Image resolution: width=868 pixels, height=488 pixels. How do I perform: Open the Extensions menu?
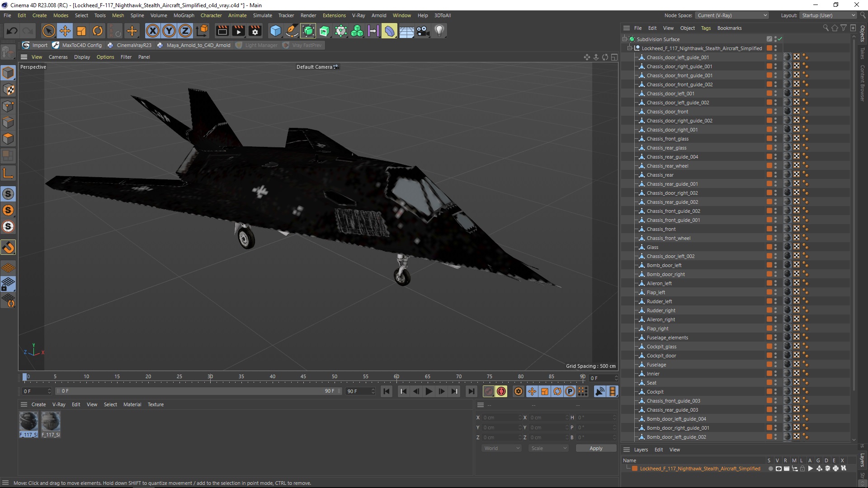[334, 15]
